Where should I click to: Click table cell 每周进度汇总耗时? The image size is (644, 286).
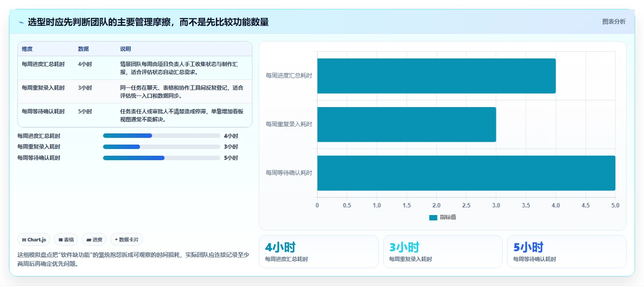click(43, 64)
